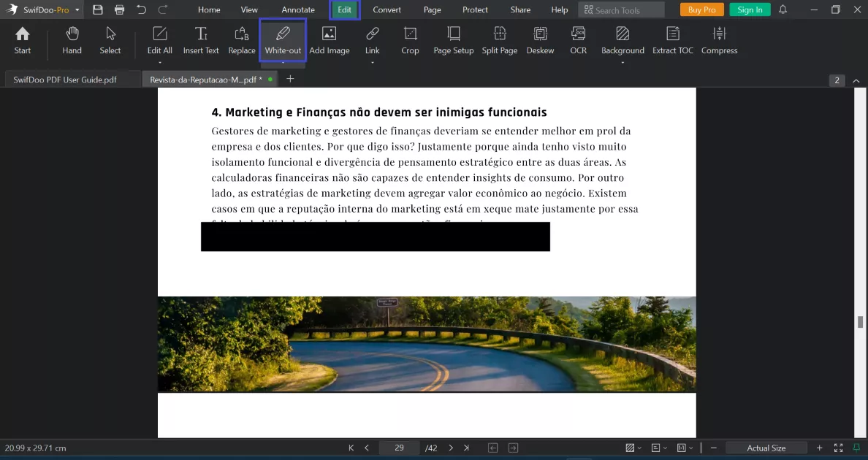The width and height of the screenshot is (868, 460).
Task: Click the zoom out minus control
Action: coord(713,448)
